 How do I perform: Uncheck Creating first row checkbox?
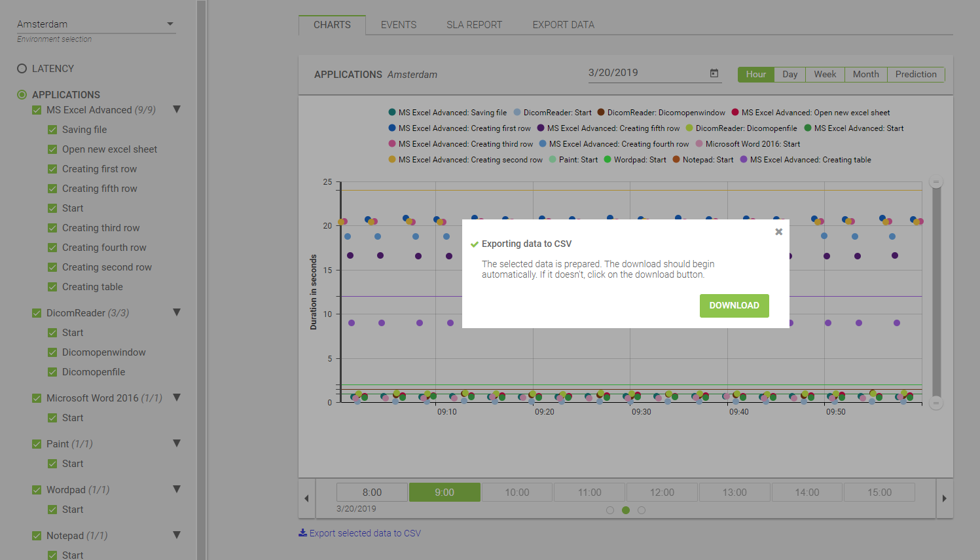(x=52, y=169)
